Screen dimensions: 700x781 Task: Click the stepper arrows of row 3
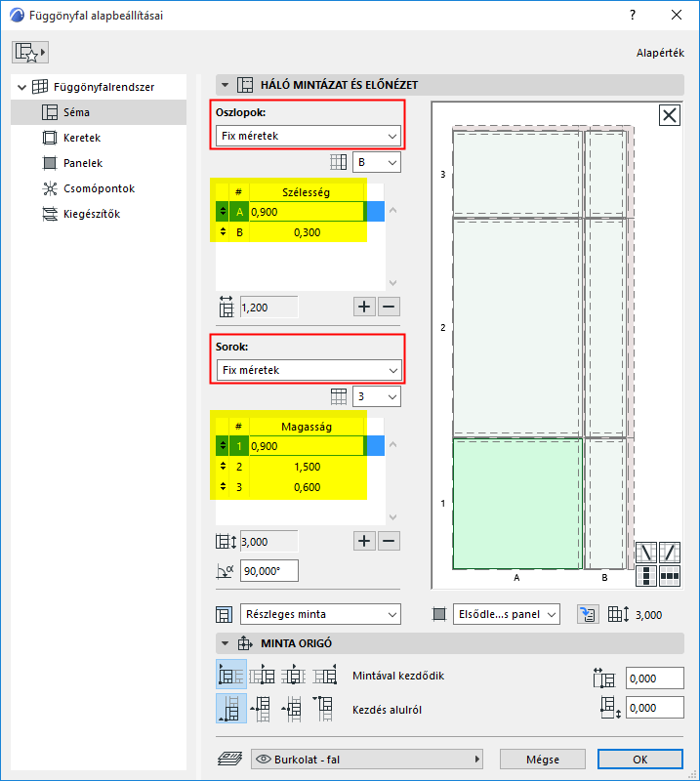tap(223, 486)
